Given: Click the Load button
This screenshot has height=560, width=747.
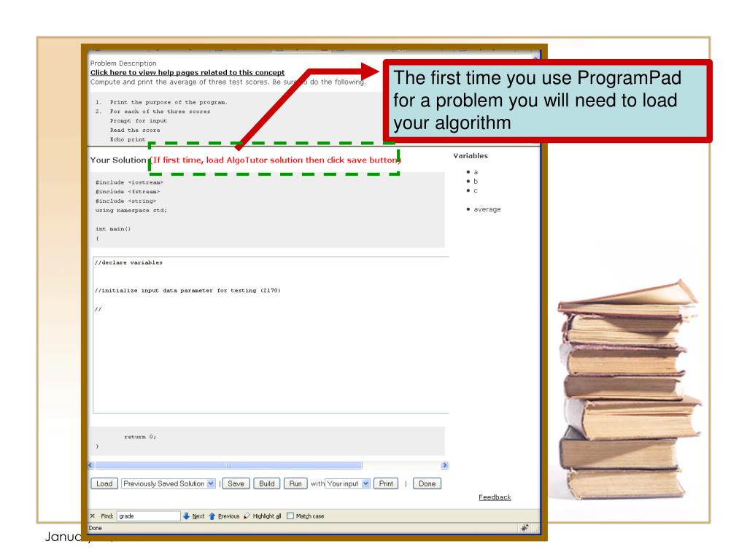Looking at the screenshot, I should pyautogui.click(x=104, y=483).
